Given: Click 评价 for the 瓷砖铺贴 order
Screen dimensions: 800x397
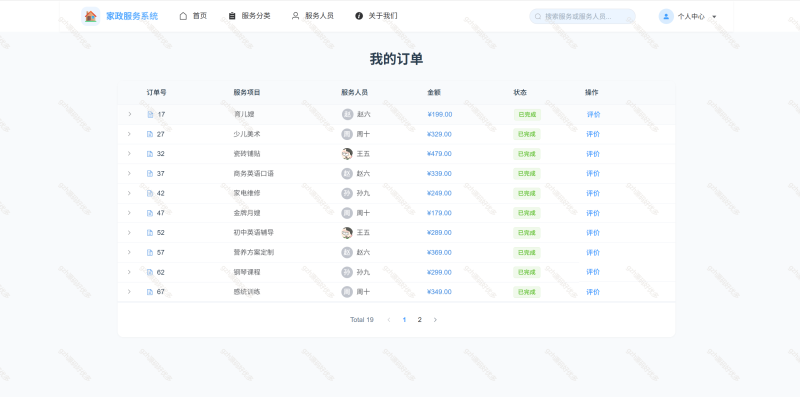Looking at the screenshot, I should pos(593,154).
